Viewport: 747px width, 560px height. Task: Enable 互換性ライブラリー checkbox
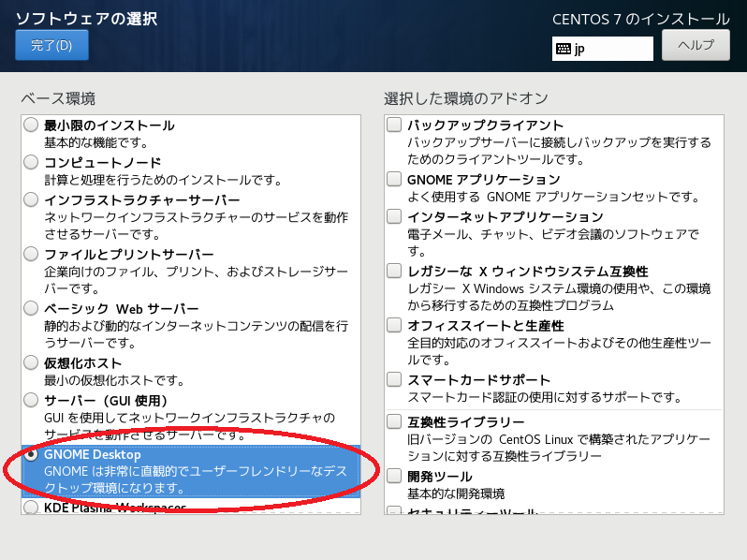[x=394, y=421]
